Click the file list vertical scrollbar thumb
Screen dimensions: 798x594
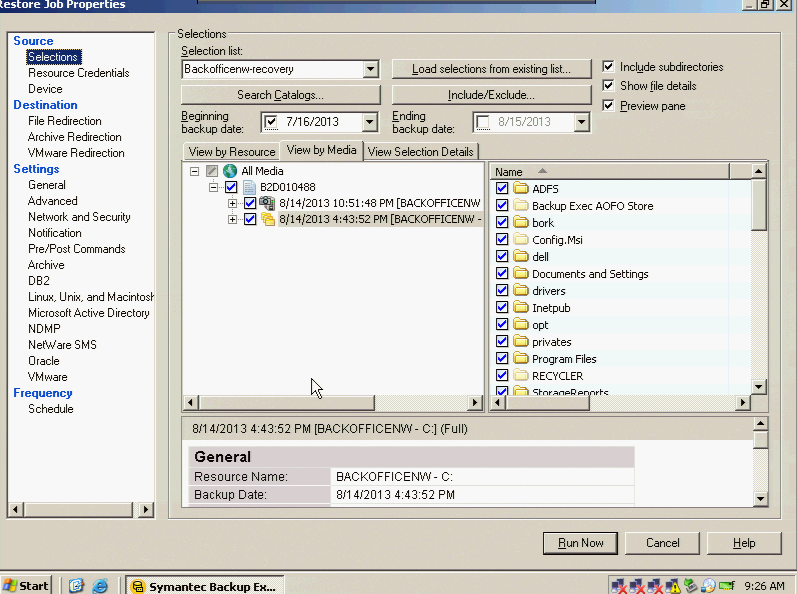(758, 205)
